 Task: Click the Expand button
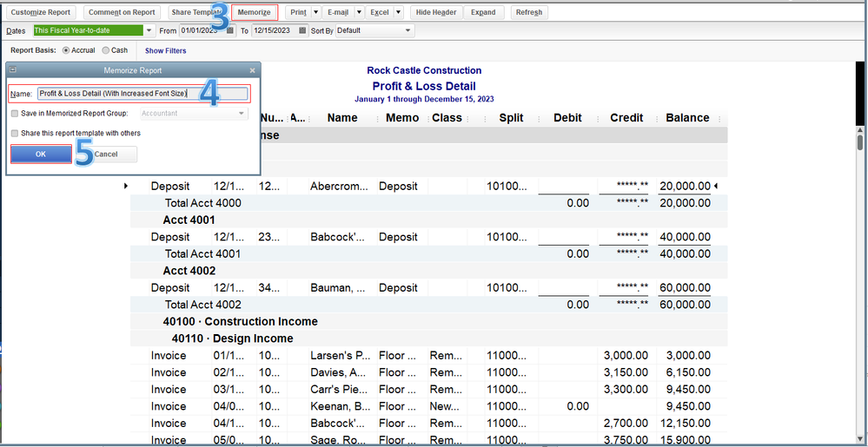coord(483,12)
